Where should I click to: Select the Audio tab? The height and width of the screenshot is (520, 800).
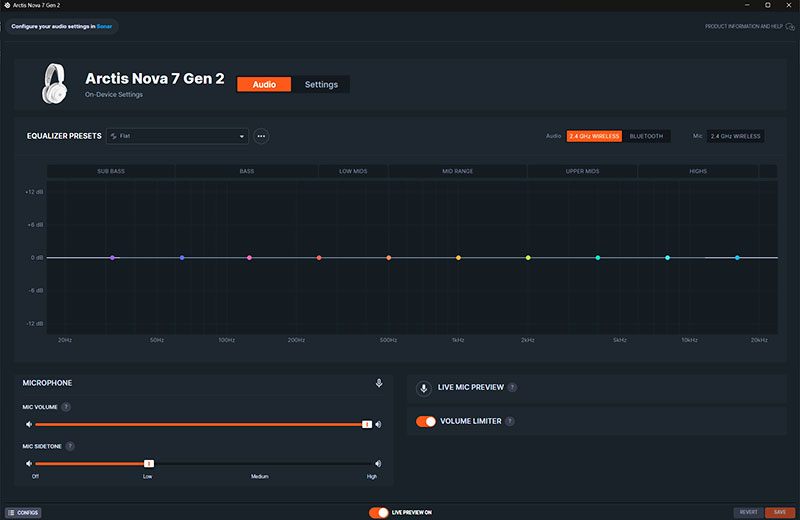tap(264, 85)
